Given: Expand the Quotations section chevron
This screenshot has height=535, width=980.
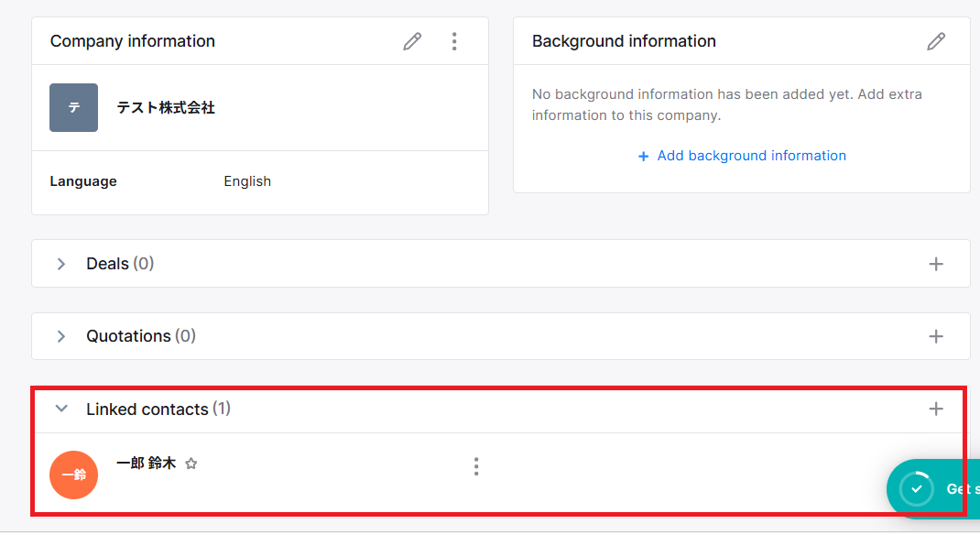Looking at the screenshot, I should [61, 336].
